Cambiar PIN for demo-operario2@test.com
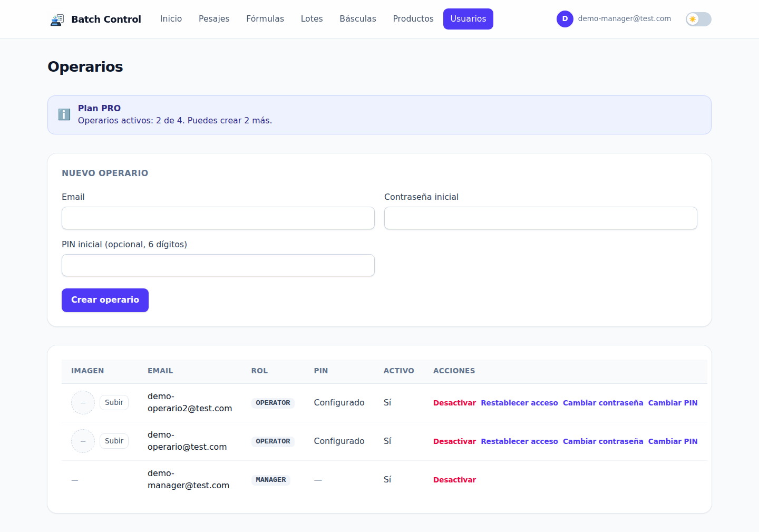This screenshot has height=532, width=759. point(673,403)
